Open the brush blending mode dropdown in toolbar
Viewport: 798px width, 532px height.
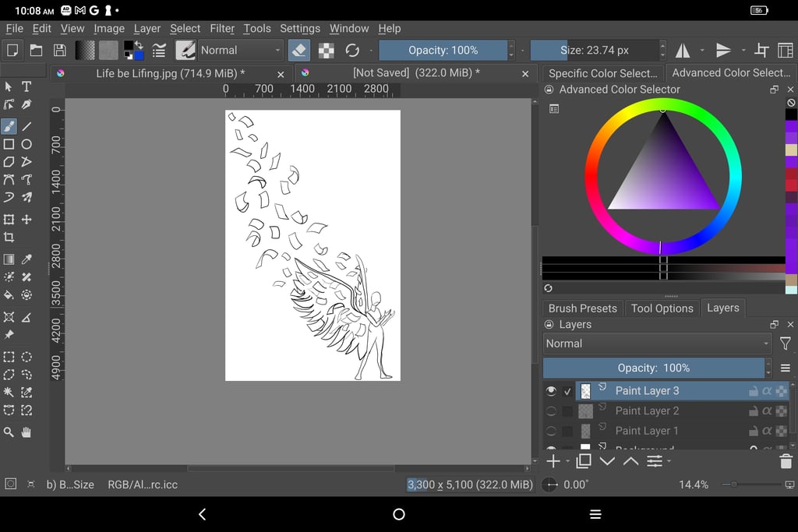[240, 50]
